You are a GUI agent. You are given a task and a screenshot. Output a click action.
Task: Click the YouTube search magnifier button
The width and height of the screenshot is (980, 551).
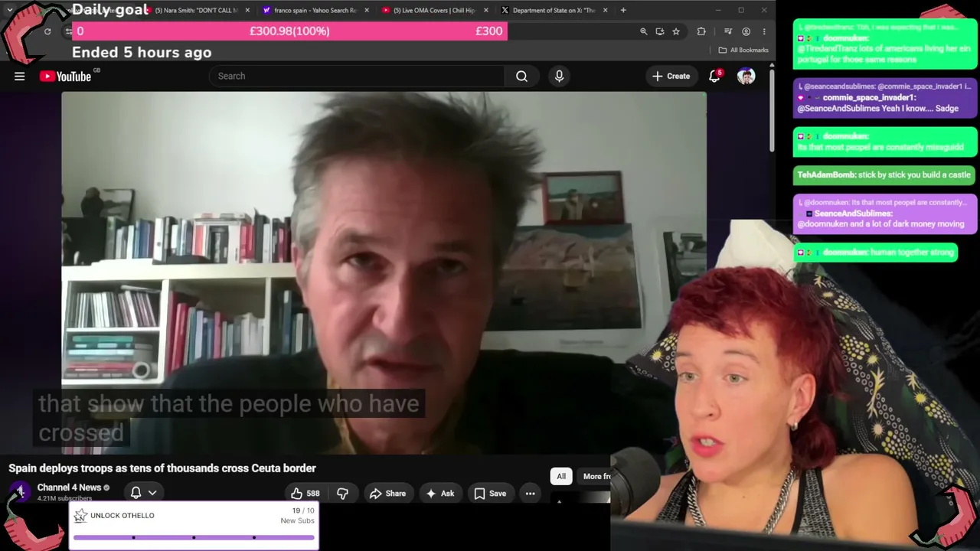pos(521,76)
